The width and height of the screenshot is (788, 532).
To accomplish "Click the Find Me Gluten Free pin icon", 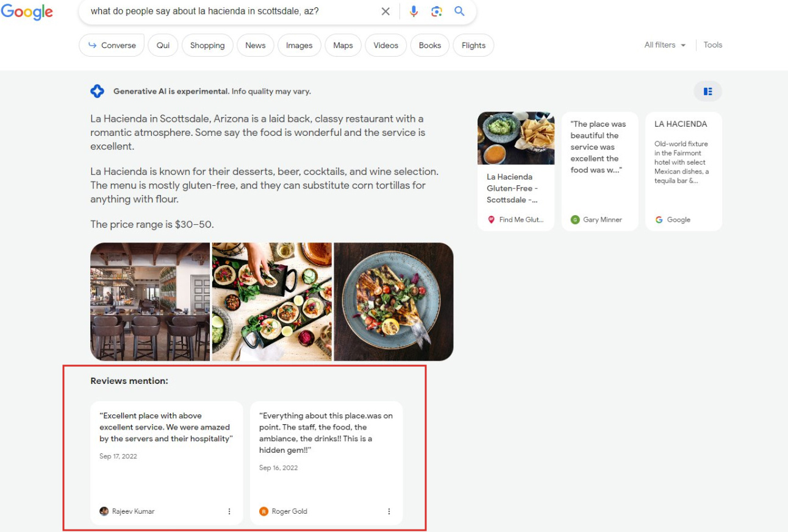I will pyautogui.click(x=491, y=220).
